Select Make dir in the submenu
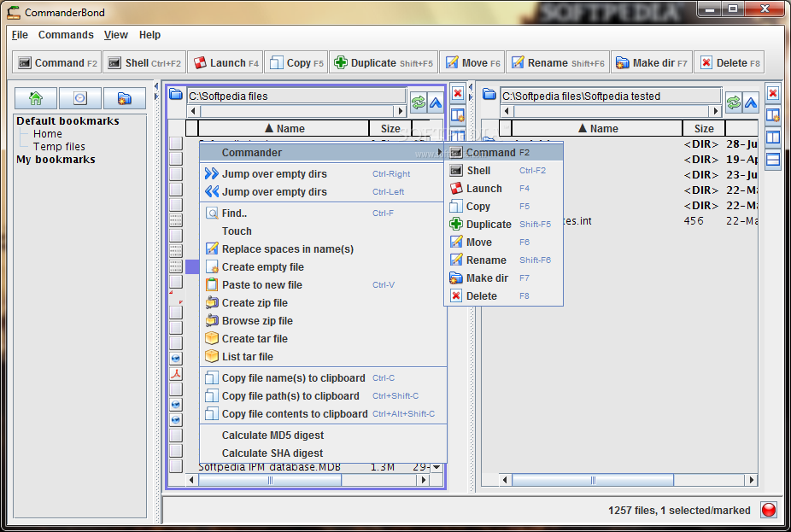The height and width of the screenshot is (532, 791). (x=503, y=278)
